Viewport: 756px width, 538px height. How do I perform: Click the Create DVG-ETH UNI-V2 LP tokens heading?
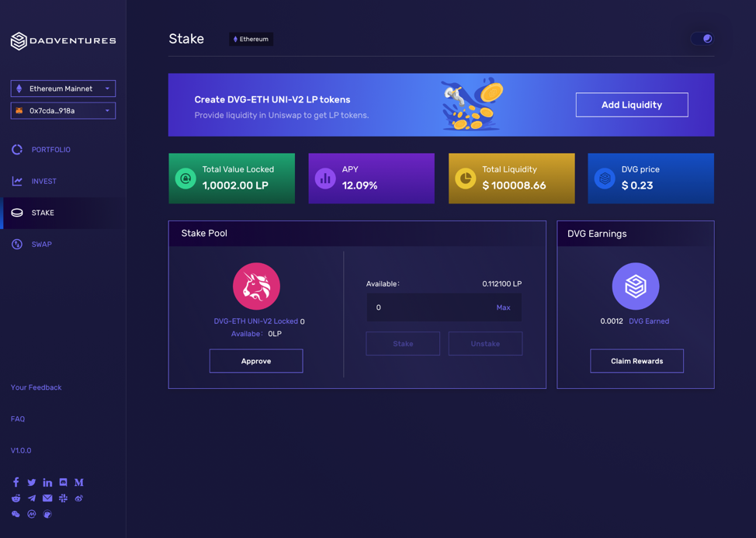pyautogui.click(x=272, y=100)
